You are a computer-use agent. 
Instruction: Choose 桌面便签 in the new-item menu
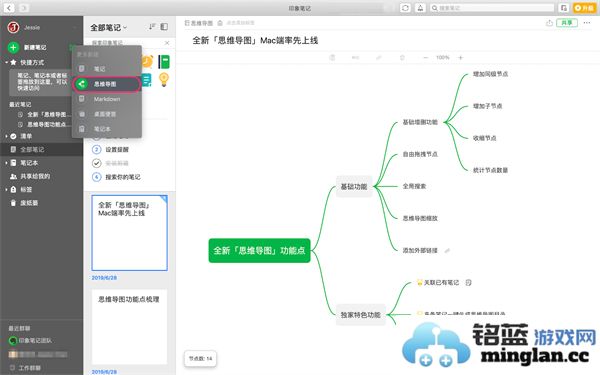107,114
